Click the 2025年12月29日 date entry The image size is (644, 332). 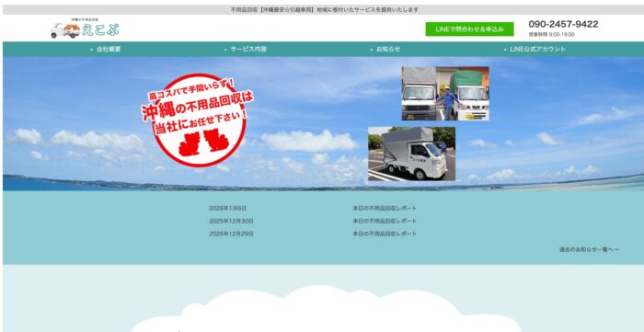(x=231, y=234)
